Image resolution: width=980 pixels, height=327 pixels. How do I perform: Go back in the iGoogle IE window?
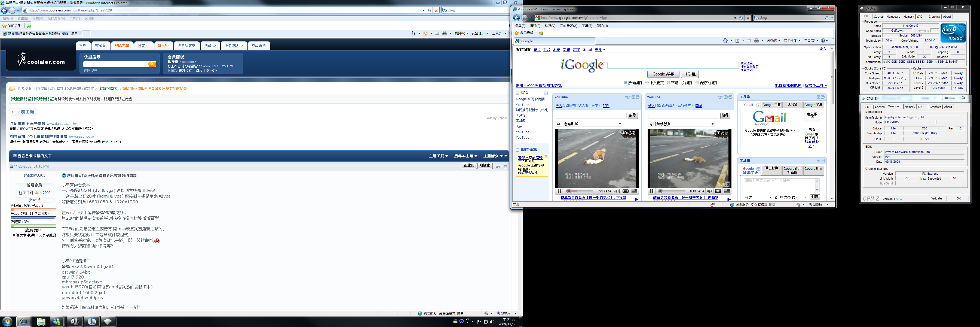[x=516, y=18]
